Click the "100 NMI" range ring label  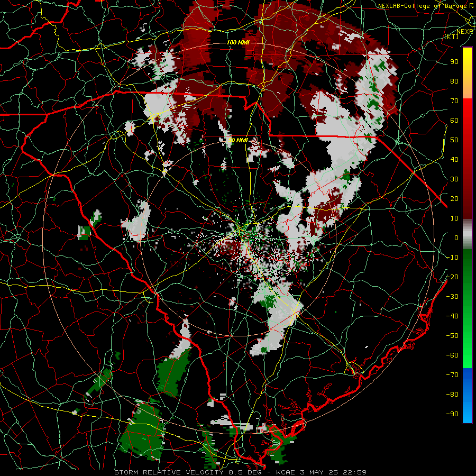coord(238,42)
